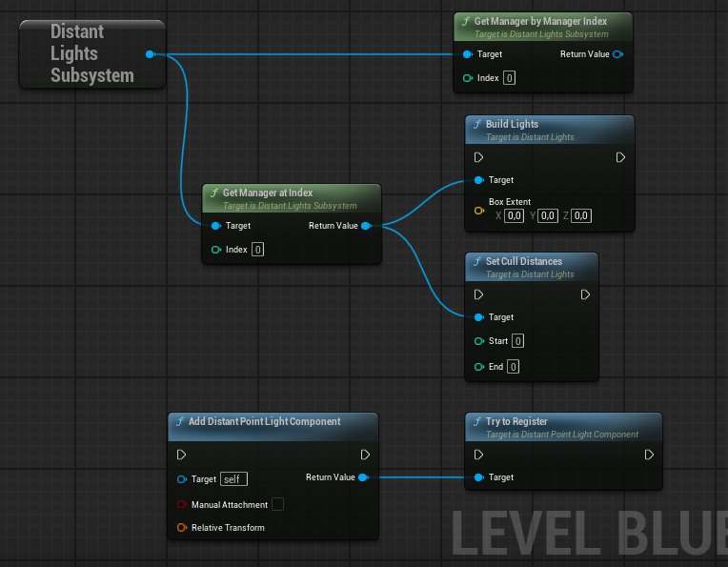This screenshot has height=567, width=728.
Task: Click Return Value pin on Get Manager by Manager Index
Action: [x=618, y=54]
